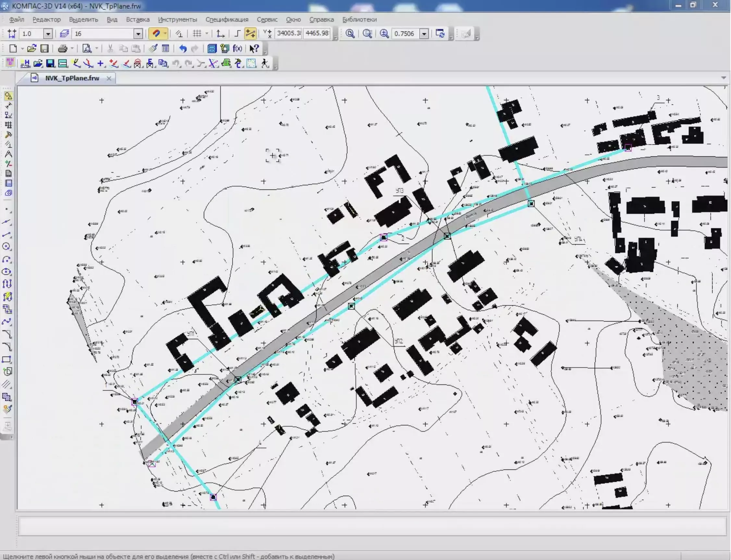The height and width of the screenshot is (560, 731).
Task: Open the layer number 16 dropdown
Action: tap(138, 34)
